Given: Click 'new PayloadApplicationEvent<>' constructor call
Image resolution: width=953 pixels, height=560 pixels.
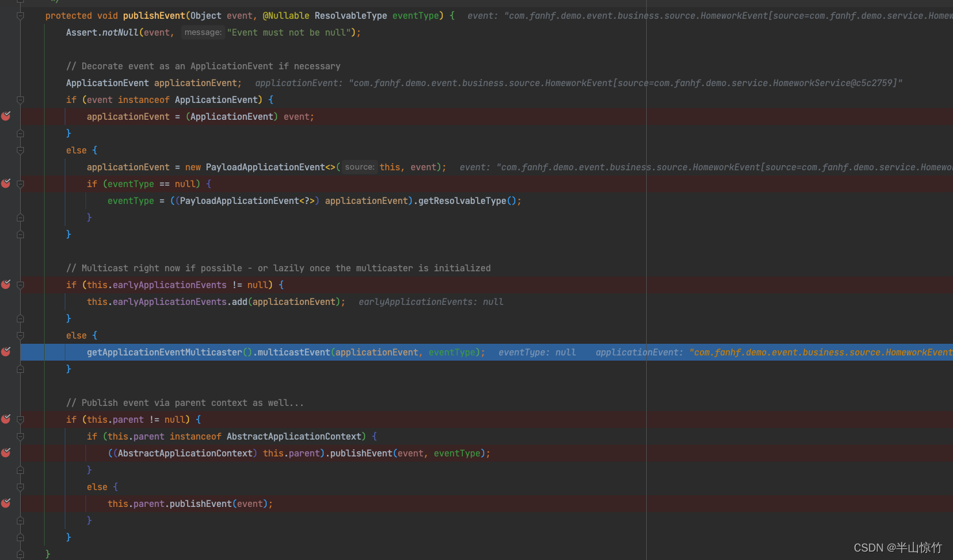Looking at the screenshot, I should 260,167.
